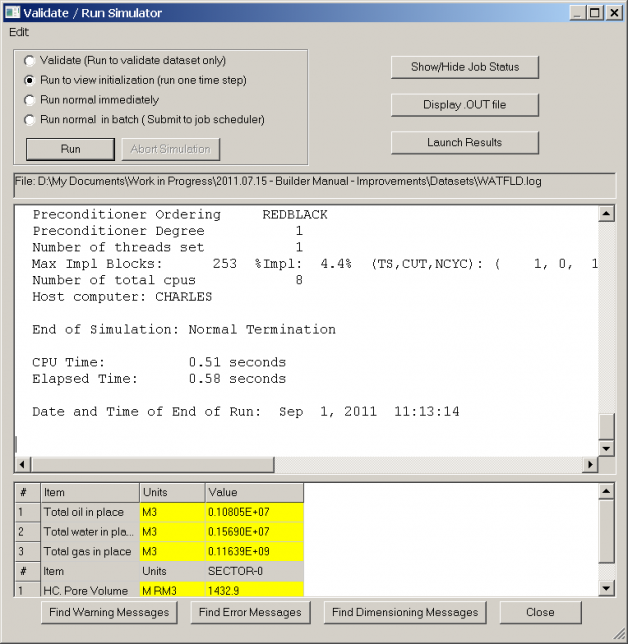The image size is (628, 644).
Task: Click Find Dimensioning Messages button
Action: [405, 612]
